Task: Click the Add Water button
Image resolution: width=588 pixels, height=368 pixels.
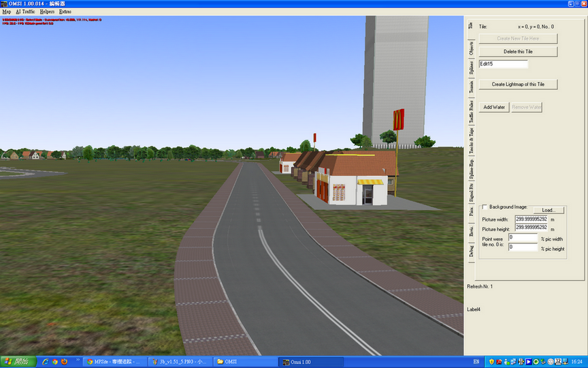Action: [494, 107]
